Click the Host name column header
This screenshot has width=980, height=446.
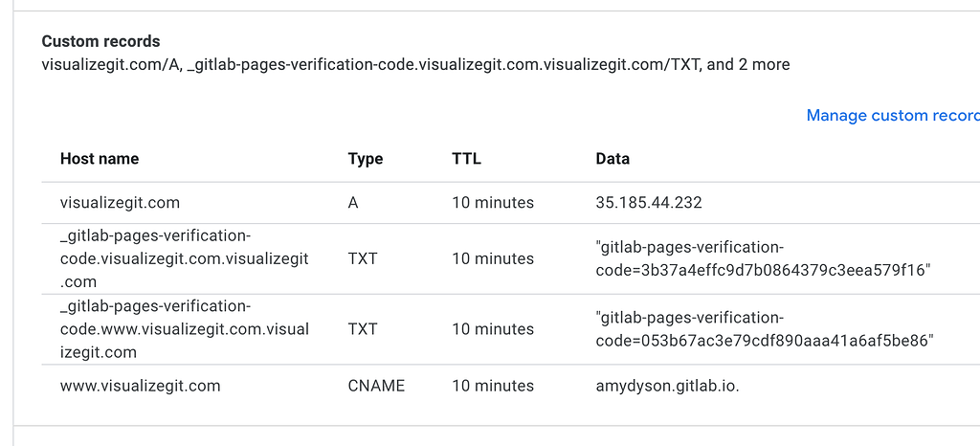(x=100, y=159)
